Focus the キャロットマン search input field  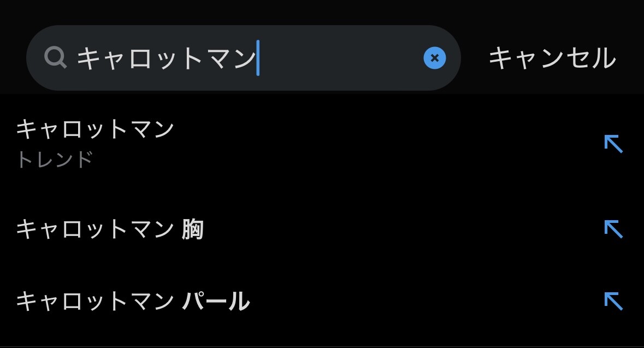coord(244,58)
